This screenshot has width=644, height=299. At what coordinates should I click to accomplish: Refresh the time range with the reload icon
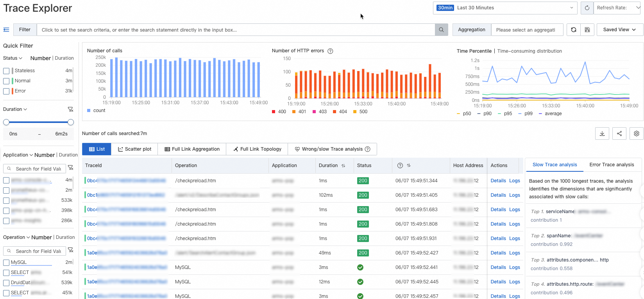[587, 8]
